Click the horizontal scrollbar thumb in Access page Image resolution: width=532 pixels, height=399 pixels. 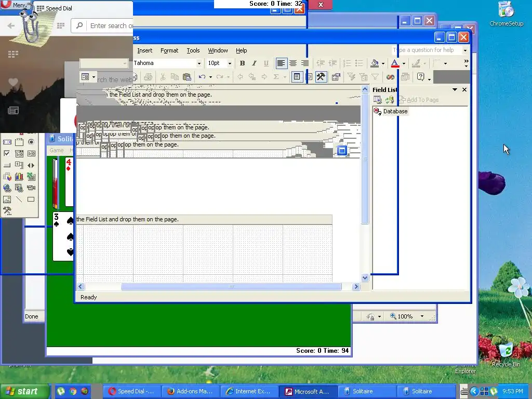pyautogui.click(x=231, y=287)
